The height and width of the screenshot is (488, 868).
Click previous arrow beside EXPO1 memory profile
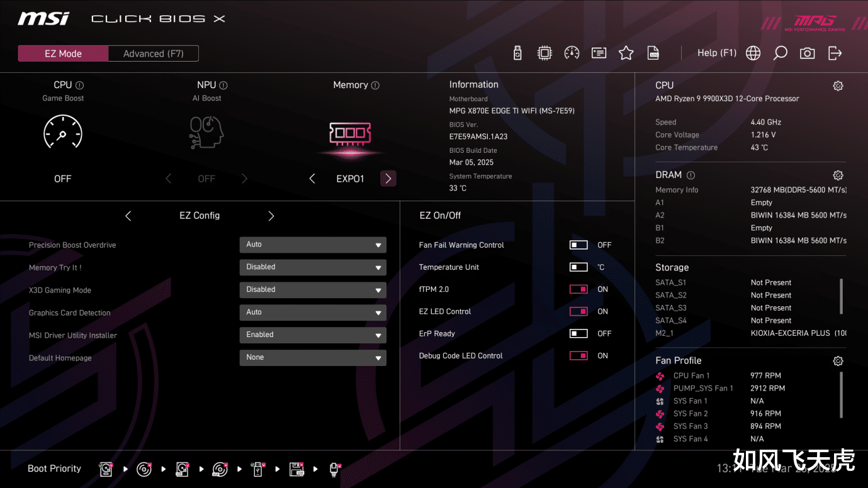click(312, 179)
